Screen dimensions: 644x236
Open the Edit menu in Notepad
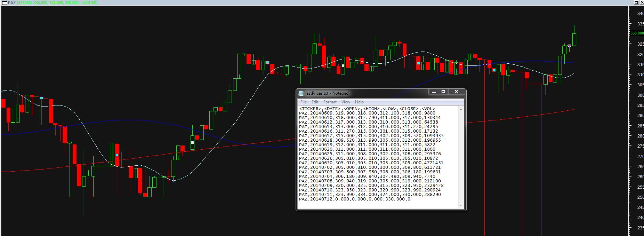pyautogui.click(x=315, y=102)
